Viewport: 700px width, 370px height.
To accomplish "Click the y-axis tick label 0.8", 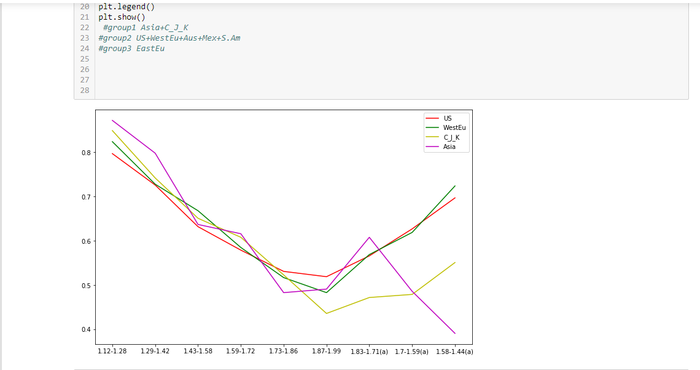I will pos(86,153).
